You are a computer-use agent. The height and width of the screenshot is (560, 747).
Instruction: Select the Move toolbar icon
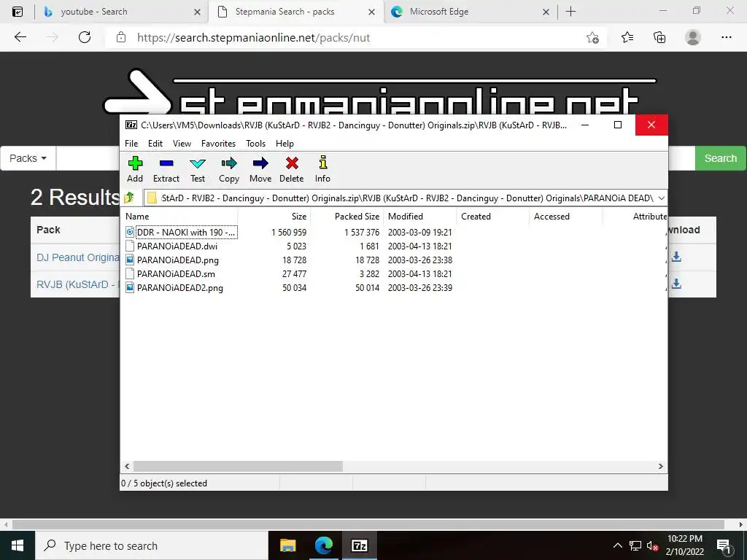260,169
